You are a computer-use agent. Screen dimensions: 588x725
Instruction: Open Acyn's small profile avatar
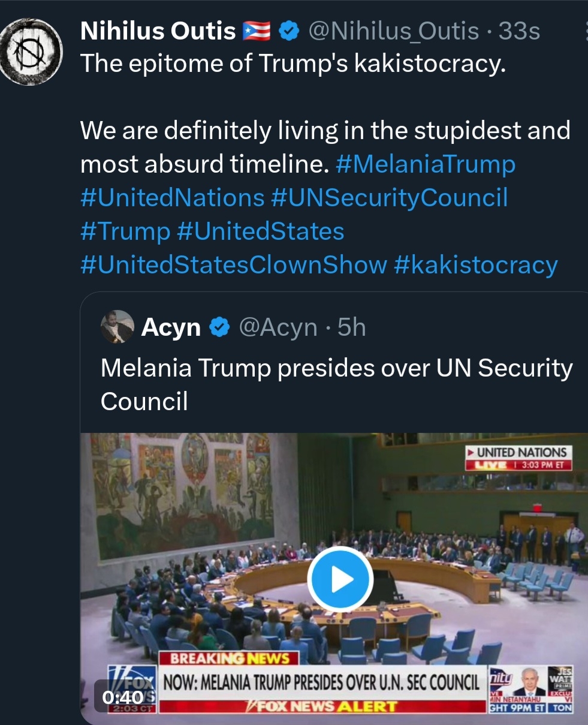pos(117,327)
